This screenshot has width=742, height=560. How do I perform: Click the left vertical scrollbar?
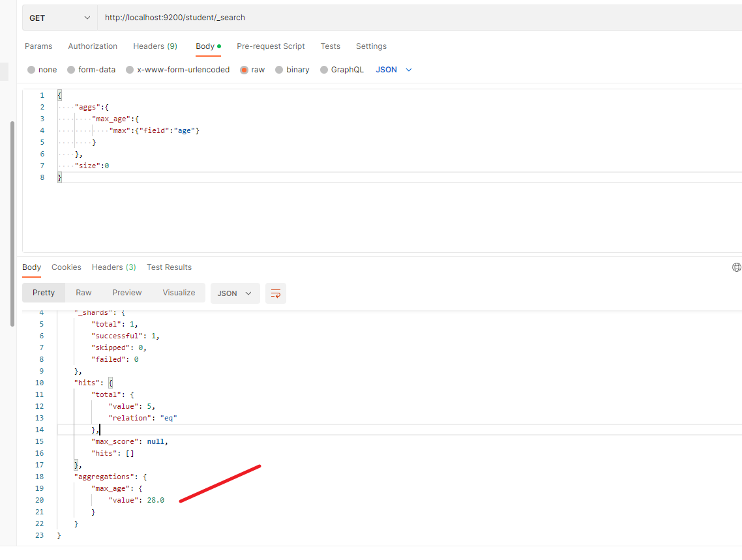(x=12, y=224)
